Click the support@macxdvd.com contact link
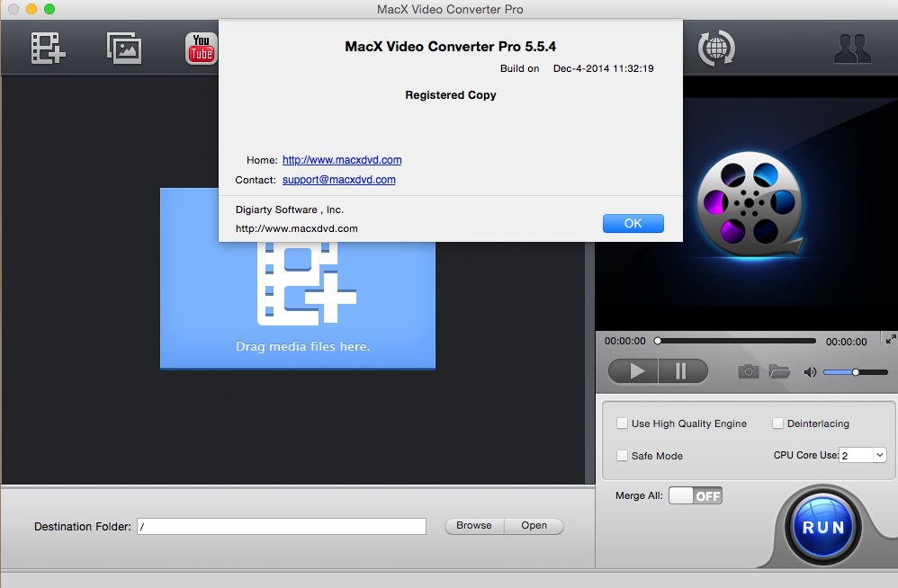The width and height of the screenshot is (898, 588). (339, 180)
